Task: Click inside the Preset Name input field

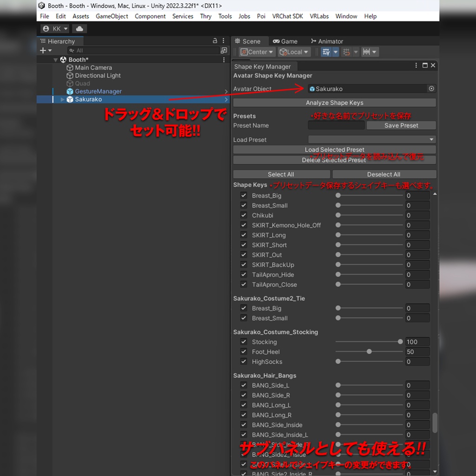Action: [336, 125]
